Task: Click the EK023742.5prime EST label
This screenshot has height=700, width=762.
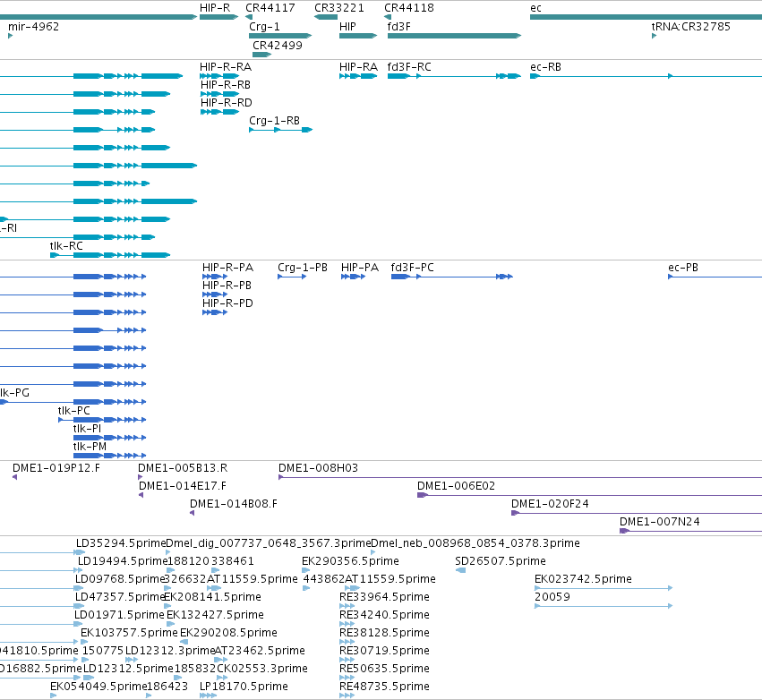Action: [x=583, y=579]
